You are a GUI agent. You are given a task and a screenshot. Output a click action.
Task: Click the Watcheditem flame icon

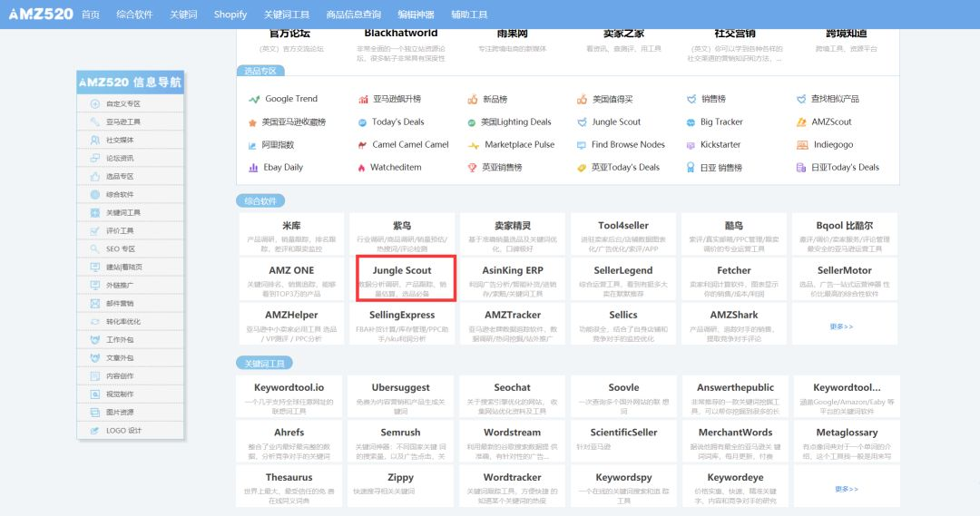pos(362,168)
